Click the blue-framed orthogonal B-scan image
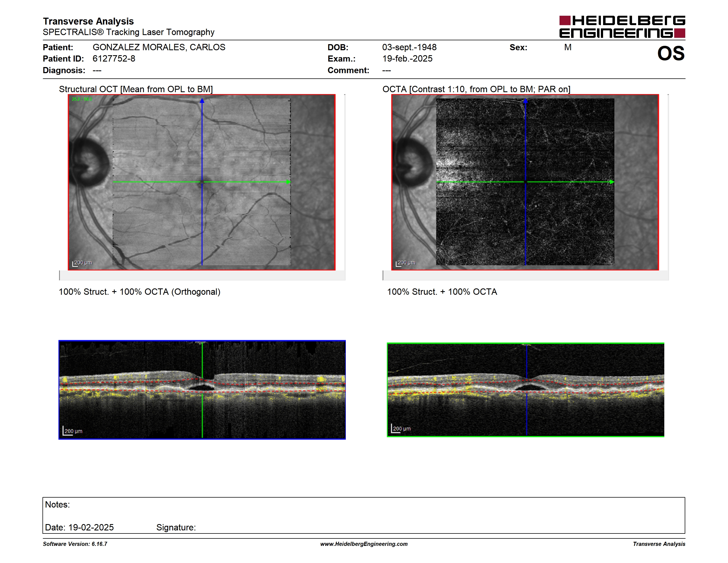 pos(202,390)
